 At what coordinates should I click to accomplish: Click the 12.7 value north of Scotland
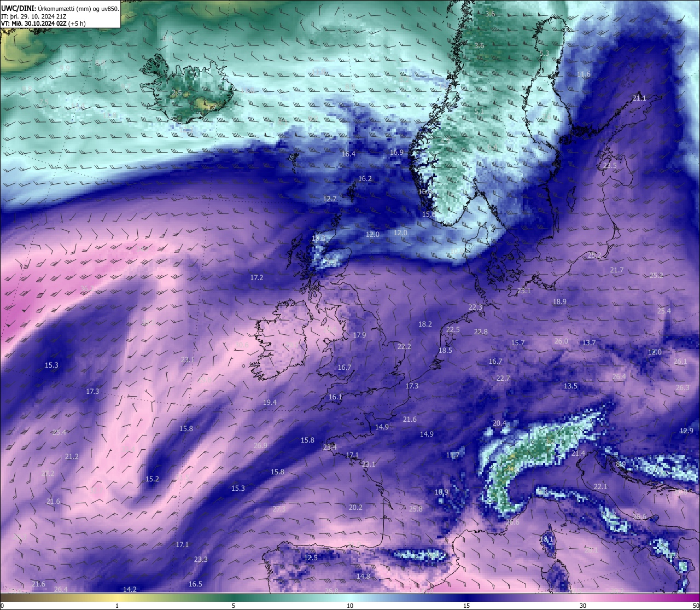330,199
